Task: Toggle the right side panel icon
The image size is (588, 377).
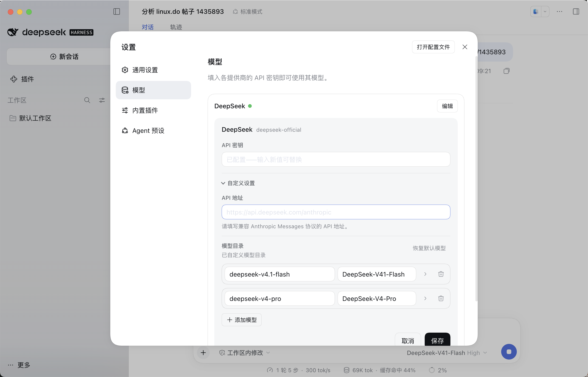Action: click(x=576, y=11)
